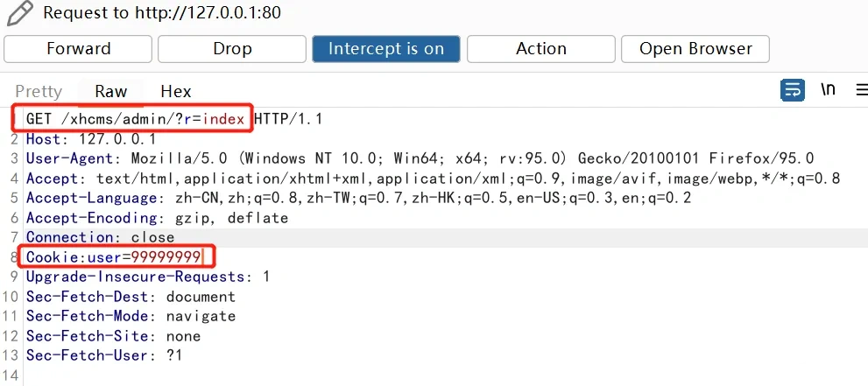Viewport: 868px width, 386px height.
Task: Switch to the Pretty tab
Action: pos(39,91)
